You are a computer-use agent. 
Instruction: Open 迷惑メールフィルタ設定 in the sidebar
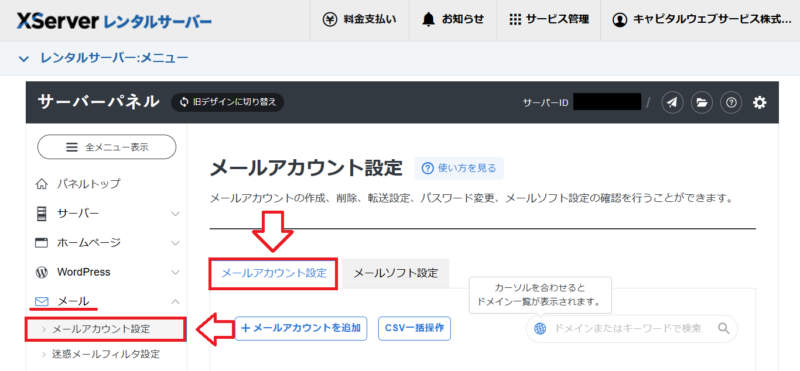[x=106, y=354]
